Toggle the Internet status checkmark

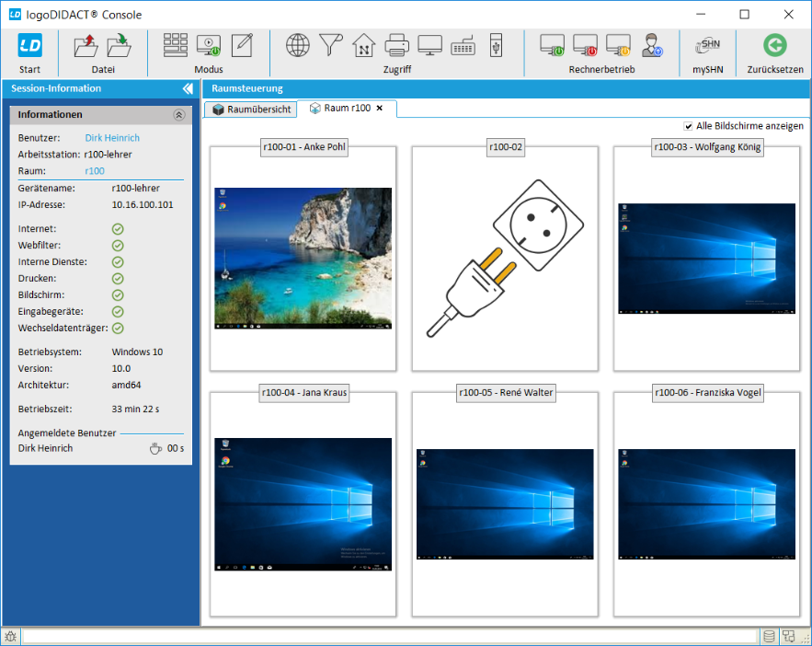point(118,229)
